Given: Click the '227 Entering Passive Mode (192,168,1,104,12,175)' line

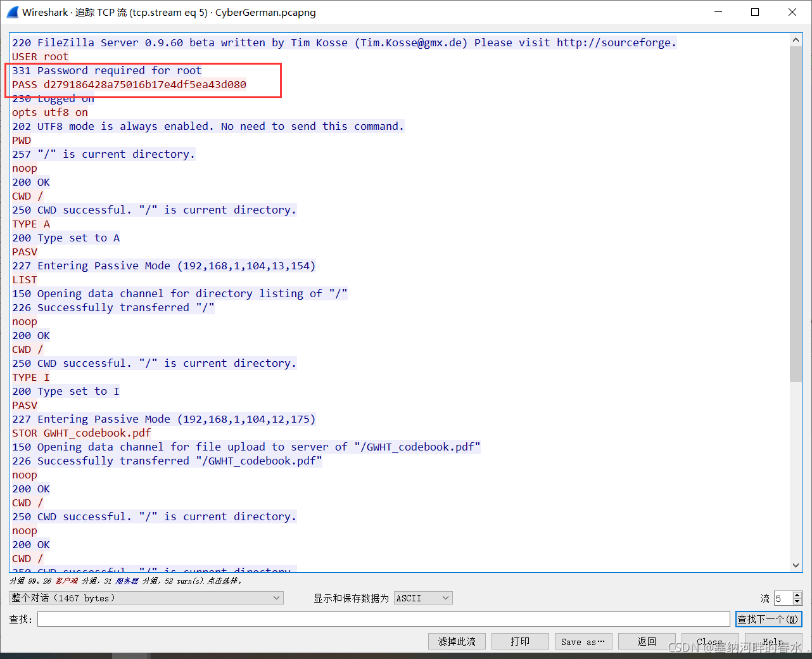Looking at the screenshot, I should (164, 419).
